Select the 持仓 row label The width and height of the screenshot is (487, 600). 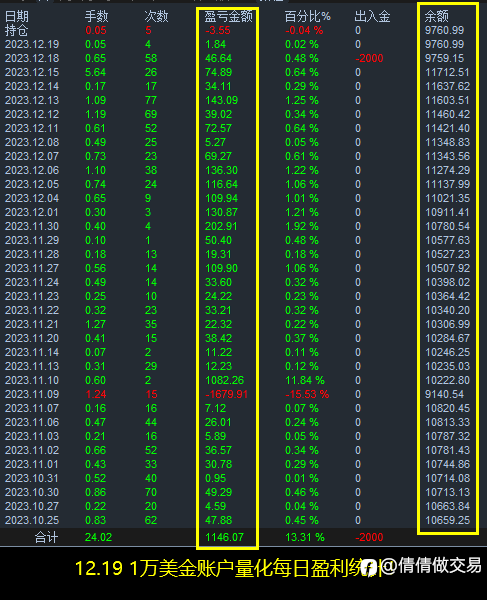[x=16, y=30]
